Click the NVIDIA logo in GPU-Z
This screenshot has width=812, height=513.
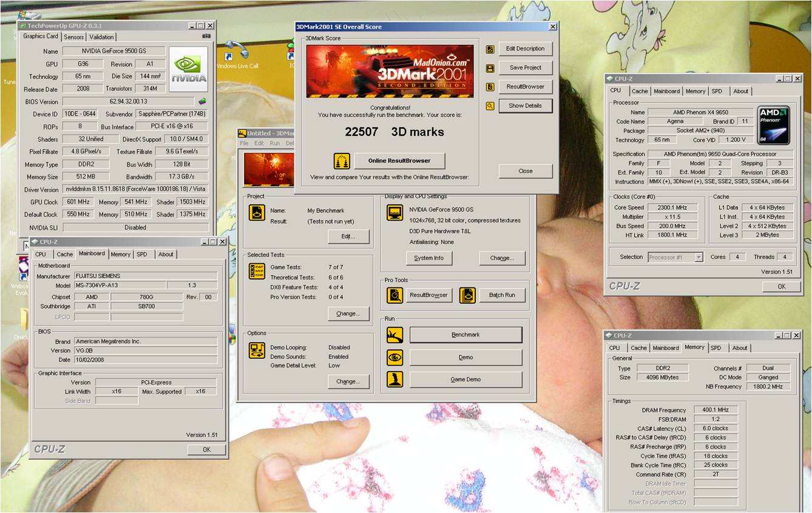(x=188, y=69)
